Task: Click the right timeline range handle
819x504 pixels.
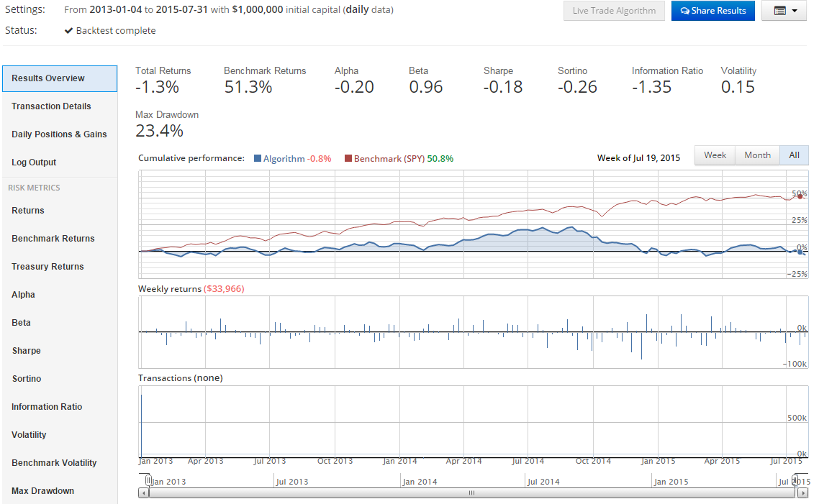Action: point(795,480)
